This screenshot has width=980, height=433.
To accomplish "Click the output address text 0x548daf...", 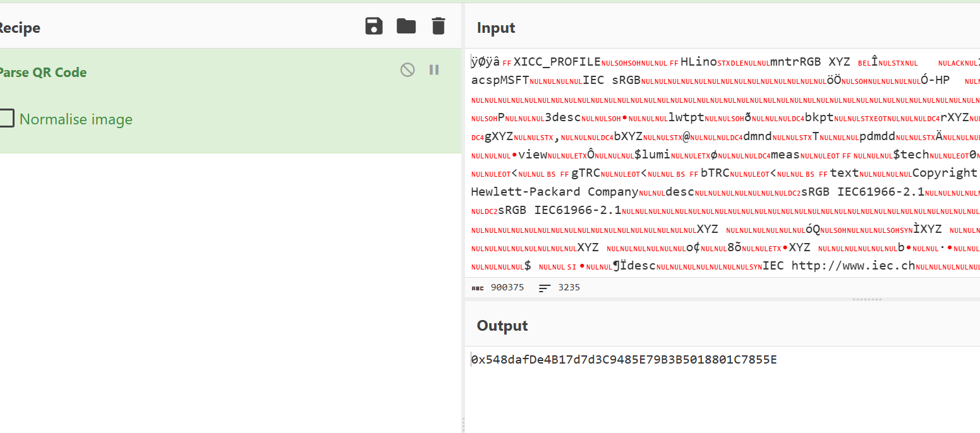I will (x=624, y=360).
